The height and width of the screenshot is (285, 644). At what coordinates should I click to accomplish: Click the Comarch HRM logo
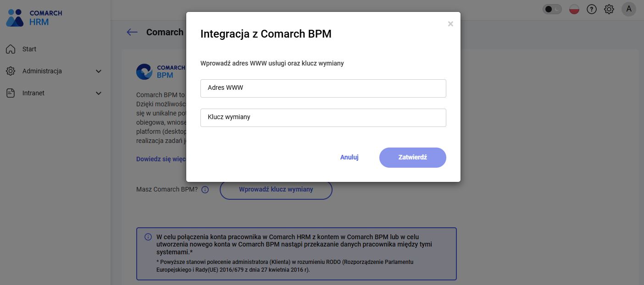34,18
